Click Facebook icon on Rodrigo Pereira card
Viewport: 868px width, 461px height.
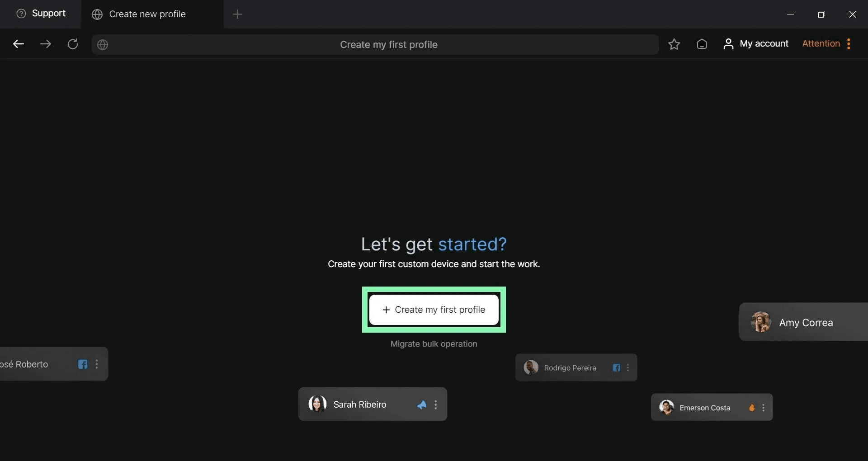tap(616, 368)
